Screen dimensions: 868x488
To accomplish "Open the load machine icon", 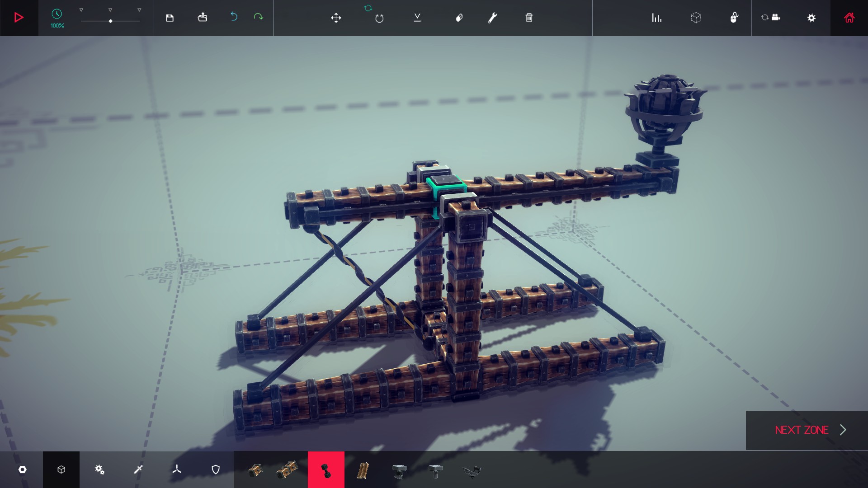I will [x=203, y=18].
